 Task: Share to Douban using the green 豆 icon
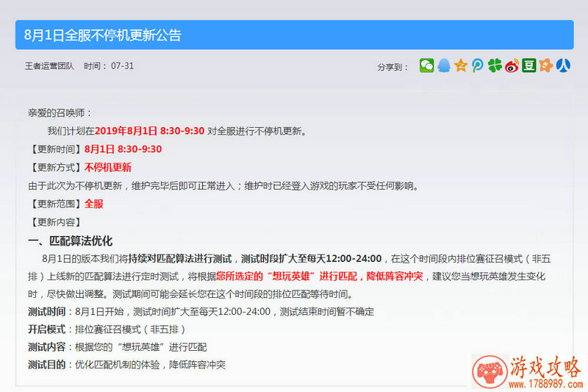pyautogui.click(x=528, y=65)
